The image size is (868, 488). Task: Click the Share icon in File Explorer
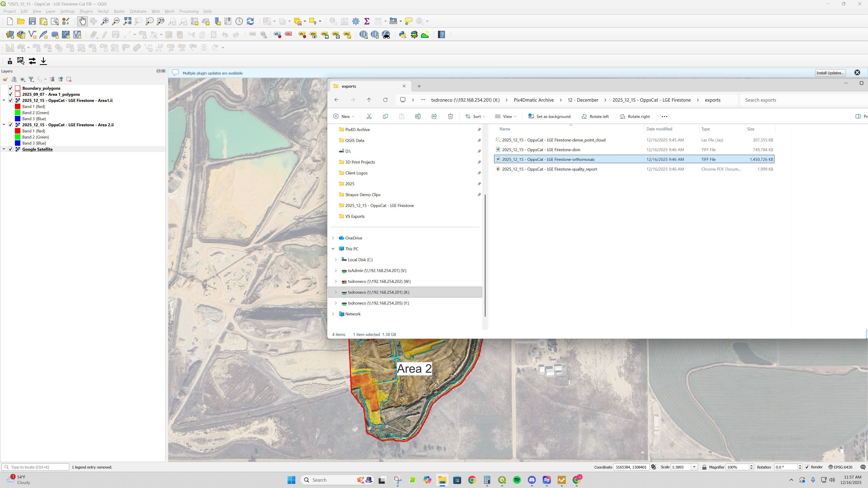pyautogui.click(x=434, y=117)
